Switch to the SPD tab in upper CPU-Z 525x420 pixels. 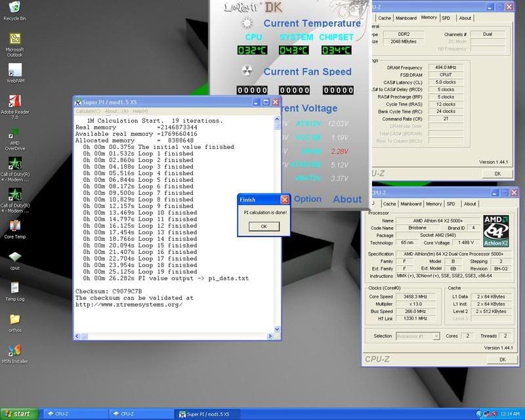pyautogui.click(x=446, y=18)
